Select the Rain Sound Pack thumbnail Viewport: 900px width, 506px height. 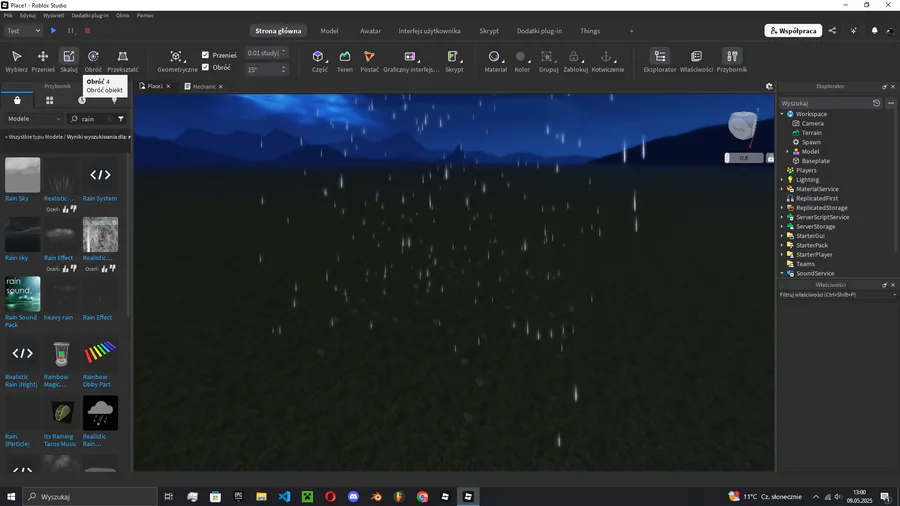[22, 294]
